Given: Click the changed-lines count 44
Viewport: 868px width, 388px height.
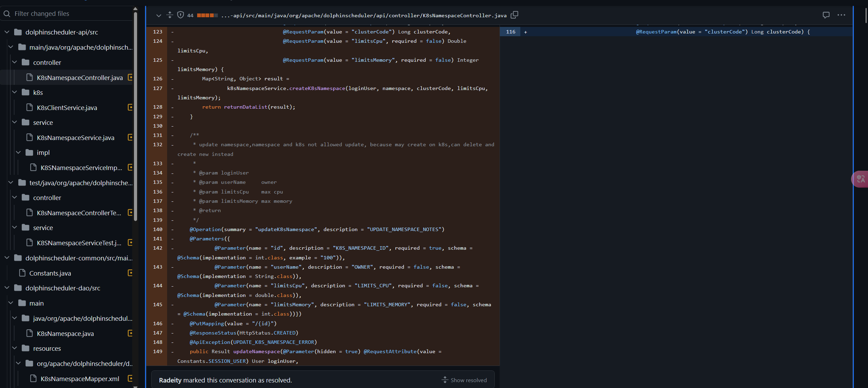Looking at the screenshot, I should (190, 16).
